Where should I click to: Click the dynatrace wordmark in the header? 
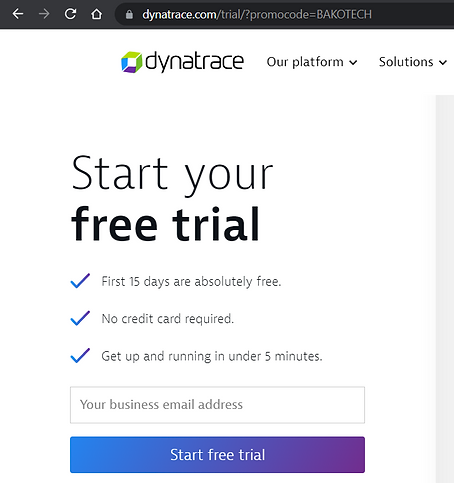tap(195, 61)
